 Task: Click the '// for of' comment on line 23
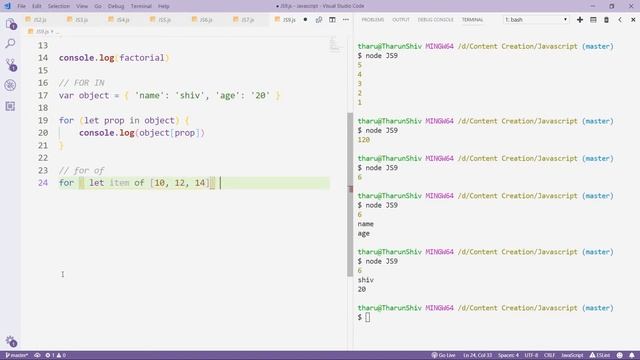(x=82, y=170)
